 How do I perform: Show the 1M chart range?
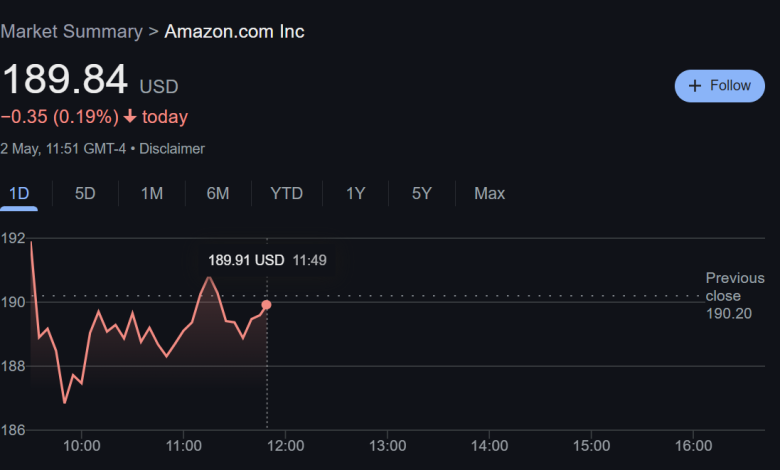[152, 193]
